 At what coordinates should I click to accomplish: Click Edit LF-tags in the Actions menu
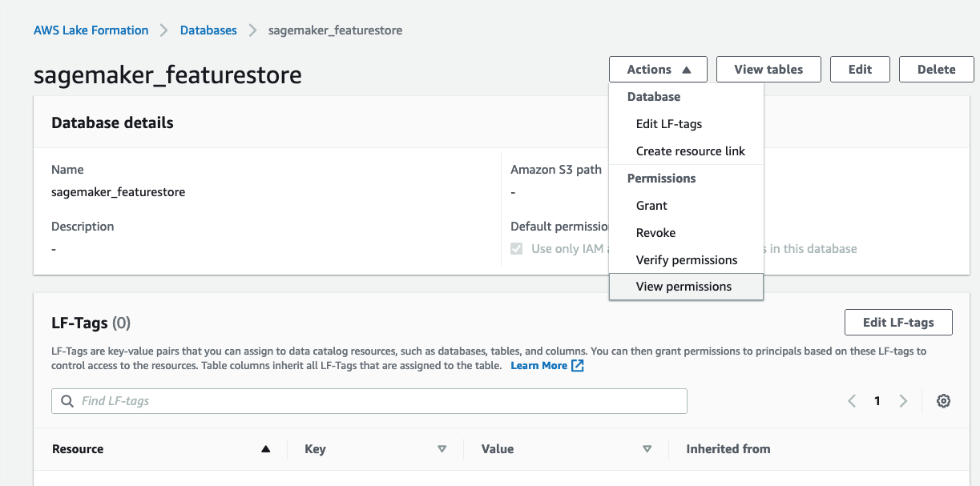pyautogui.click(x=668, y=124)
